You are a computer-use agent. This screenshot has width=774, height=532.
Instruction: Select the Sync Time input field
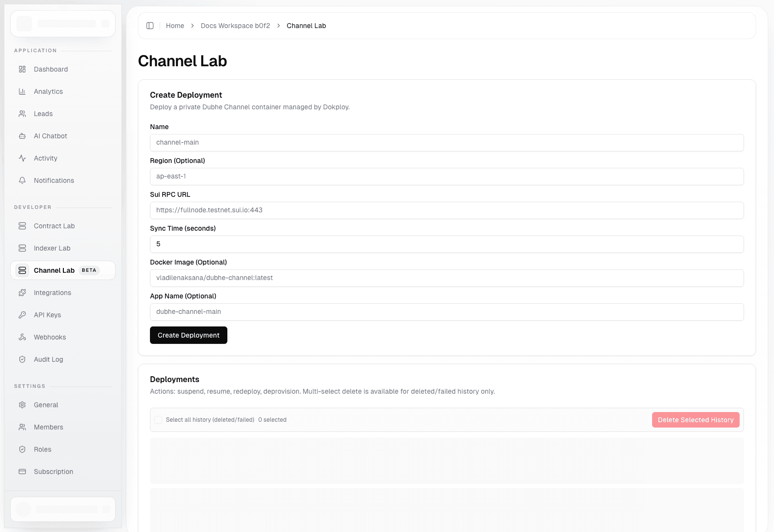[447, 244]
